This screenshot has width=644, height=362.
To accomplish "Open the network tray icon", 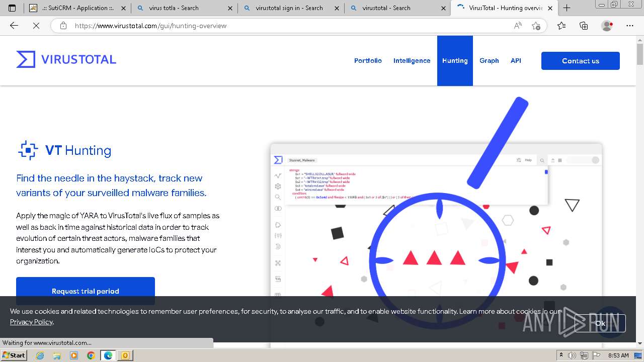I will click(x=584, y=355).
